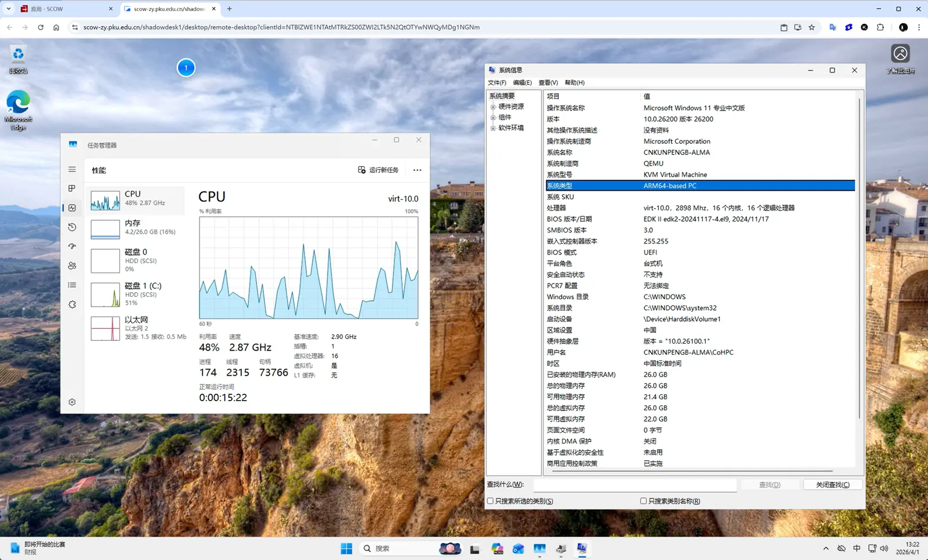Image resolution: width=928 pixels, height=560 pixels.
Task: Click the taskbar search box
Action: click(411, 548)
